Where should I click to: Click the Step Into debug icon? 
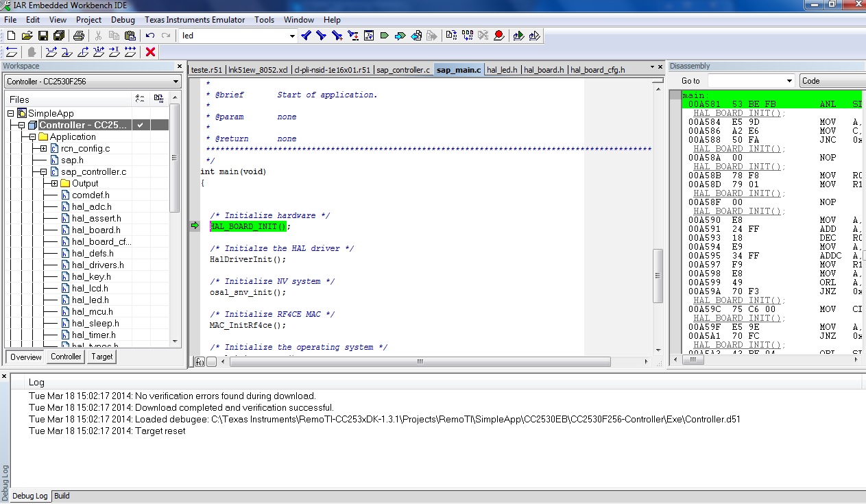point(67,52)
